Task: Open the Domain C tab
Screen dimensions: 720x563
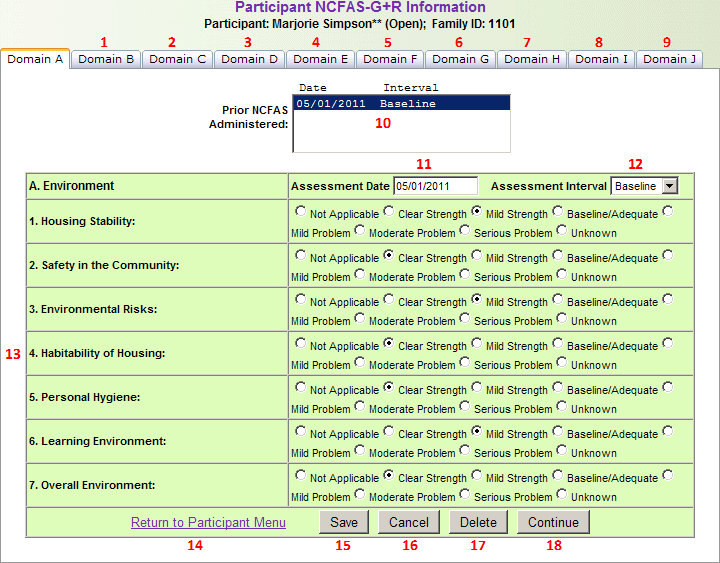Action: (178, 59)
